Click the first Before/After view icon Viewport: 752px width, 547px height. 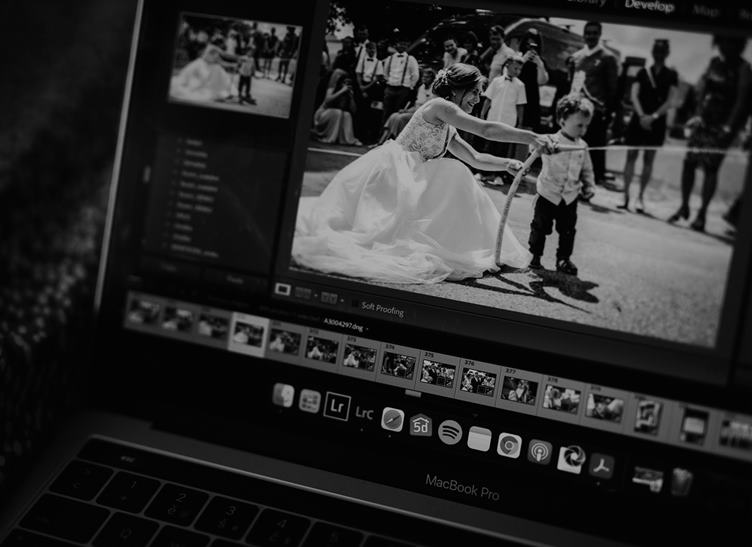[x=302, y=293]
